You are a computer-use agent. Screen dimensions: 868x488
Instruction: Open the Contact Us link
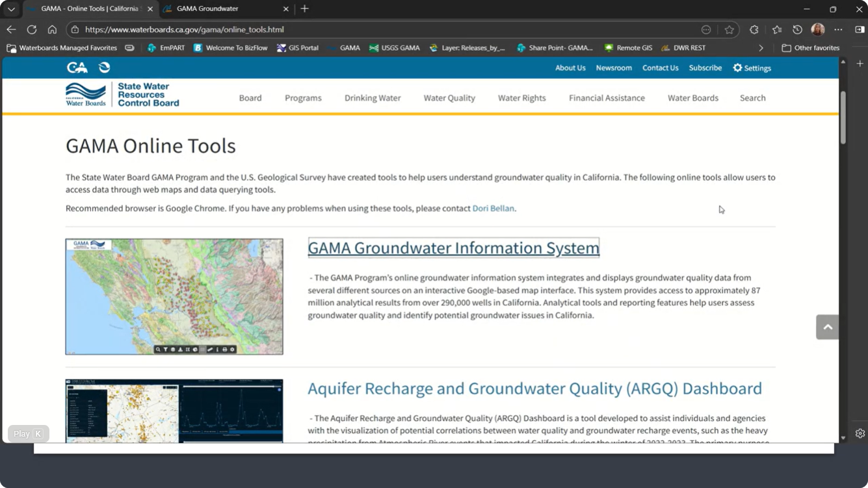[x=660, y=68]
